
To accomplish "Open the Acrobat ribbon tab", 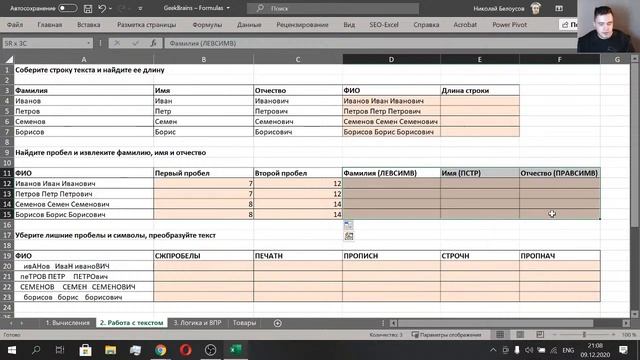I will point(465,25).
